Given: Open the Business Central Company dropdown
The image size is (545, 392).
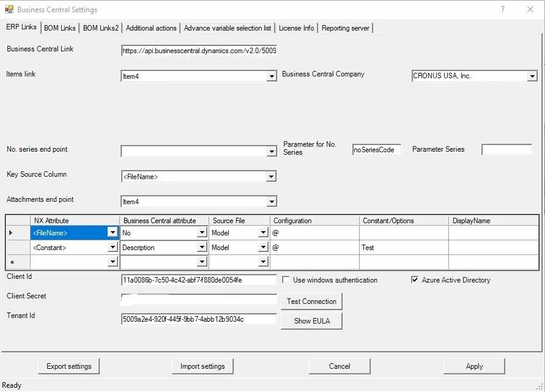Looking at the screenshot, I should pyautogui.click(x=530, y=76).
